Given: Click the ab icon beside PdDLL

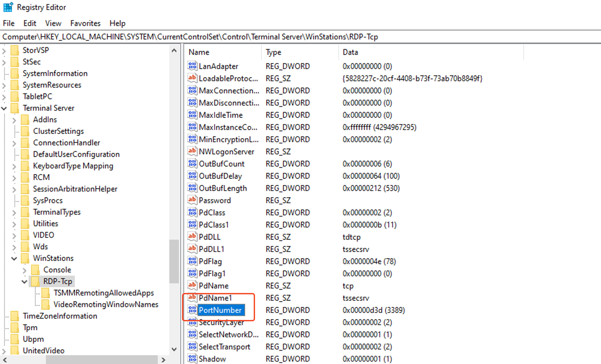Looking at the screenshot, I should [x=192, y=236].
